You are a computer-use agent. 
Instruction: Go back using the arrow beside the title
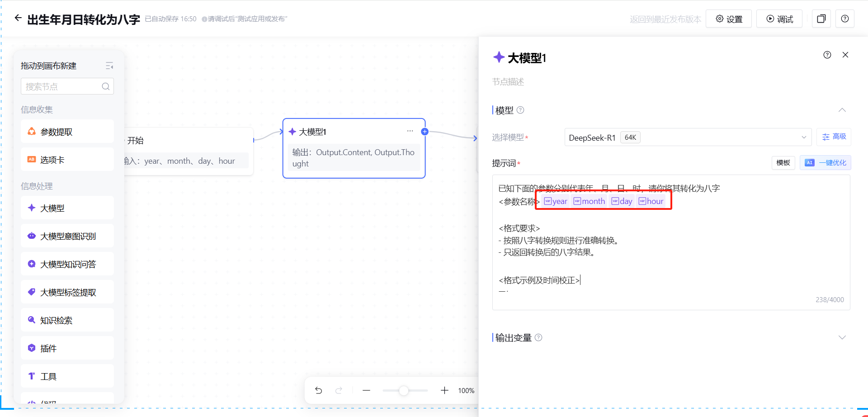click(x=18, y=18)
